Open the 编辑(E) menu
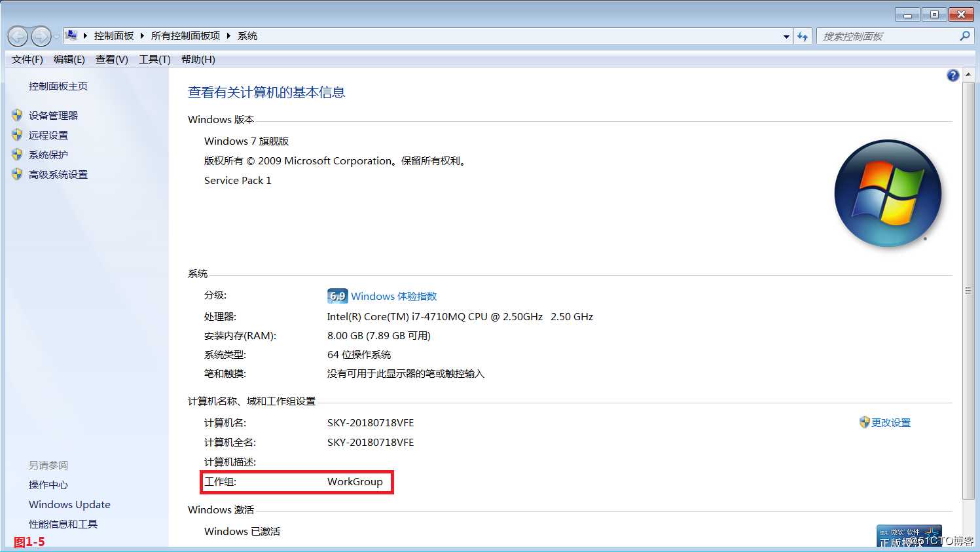The width and height of the screenshot is (980, 552). (x=69, y=60)
